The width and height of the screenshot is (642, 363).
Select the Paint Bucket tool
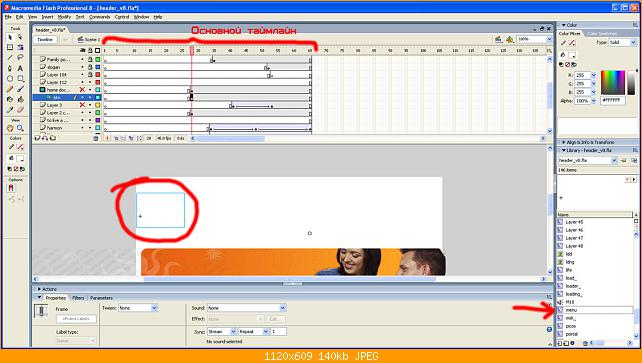[x=20, y=99]
